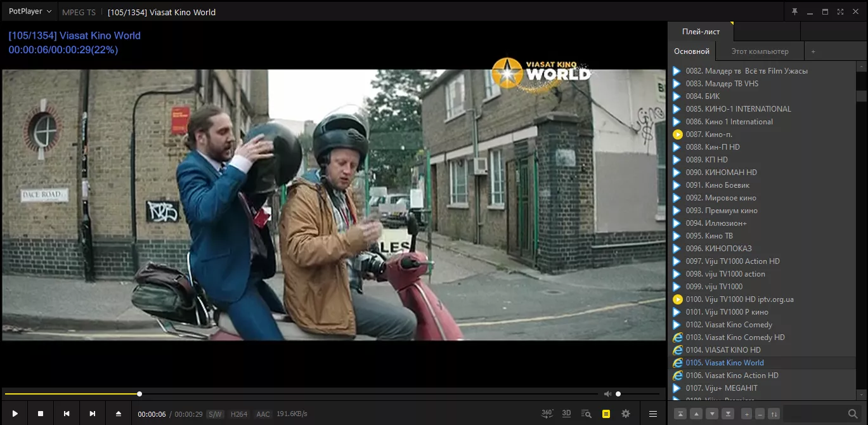The width and height of the screenshot is (868, 425).
Task: Choose 0104. VIASAT KINO HD channel
Action: pos(763,350)
